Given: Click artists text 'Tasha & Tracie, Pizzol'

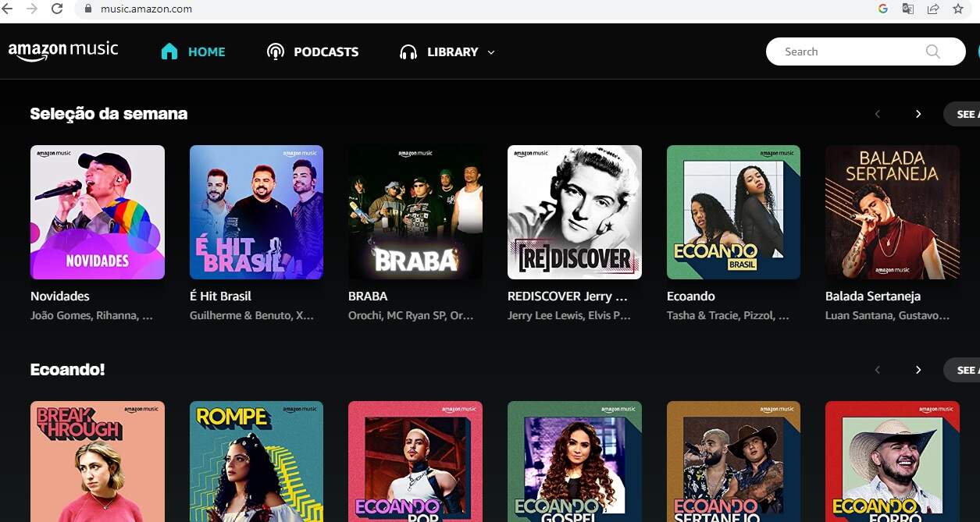Looking at the screenshot, I should (x=728, y=316).
